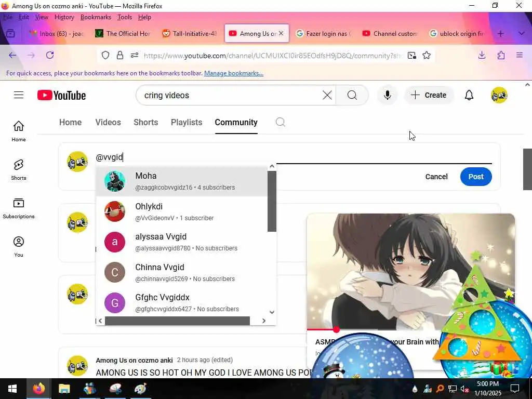Open the Tools menu

pos(125,17)
